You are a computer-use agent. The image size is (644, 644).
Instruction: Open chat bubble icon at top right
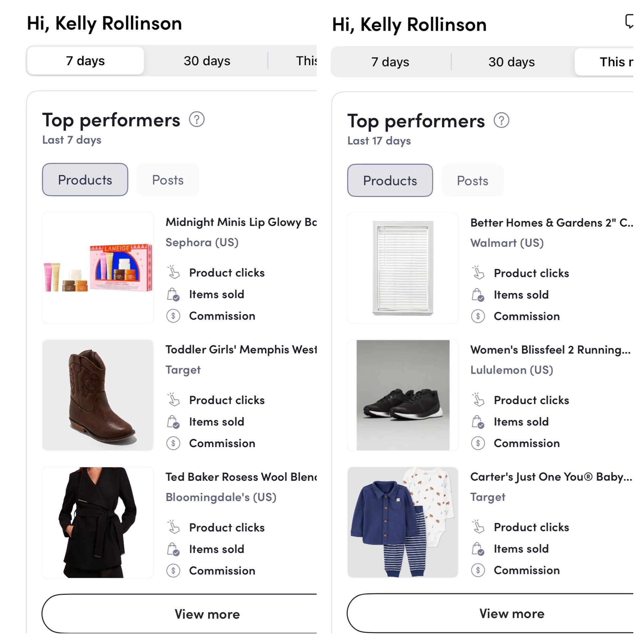(629, 21)
